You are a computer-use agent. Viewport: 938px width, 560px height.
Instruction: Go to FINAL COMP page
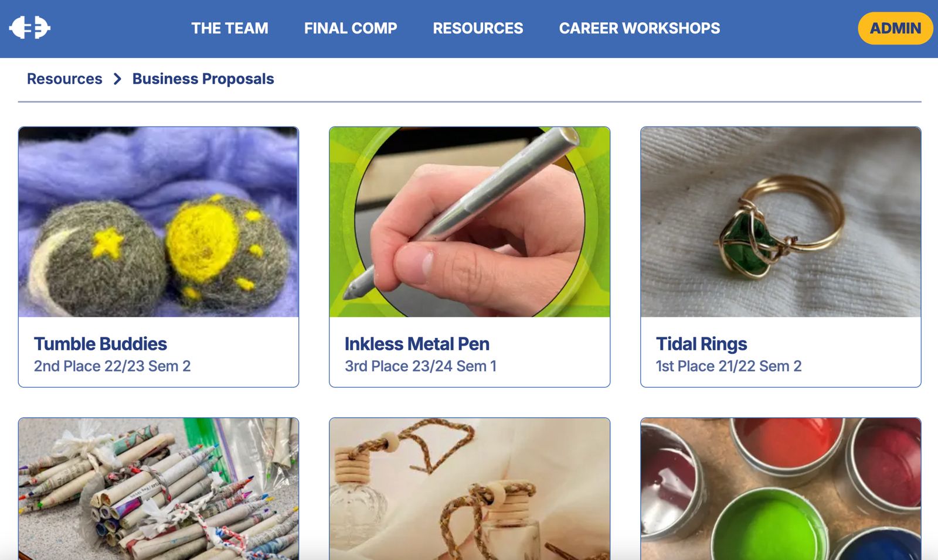click(x=351, y=28)
